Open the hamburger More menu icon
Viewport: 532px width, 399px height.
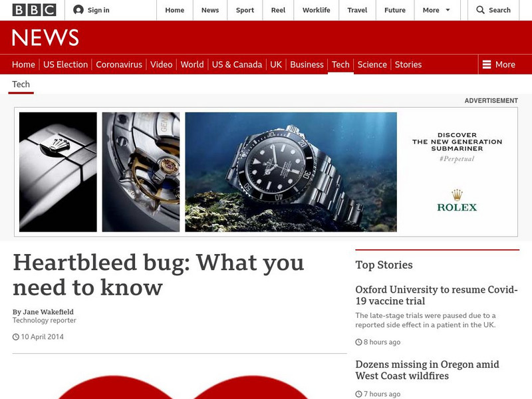(487, 65)
